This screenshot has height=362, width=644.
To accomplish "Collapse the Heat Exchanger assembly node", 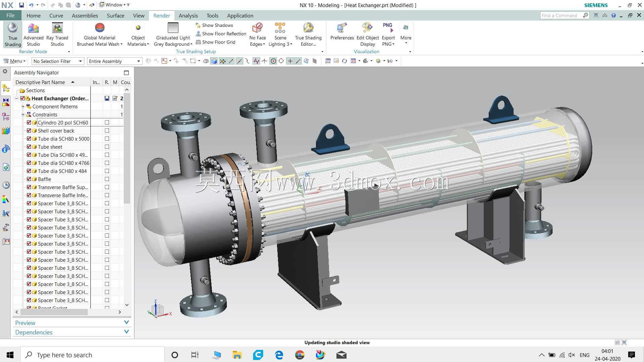I will pos(17,99).
